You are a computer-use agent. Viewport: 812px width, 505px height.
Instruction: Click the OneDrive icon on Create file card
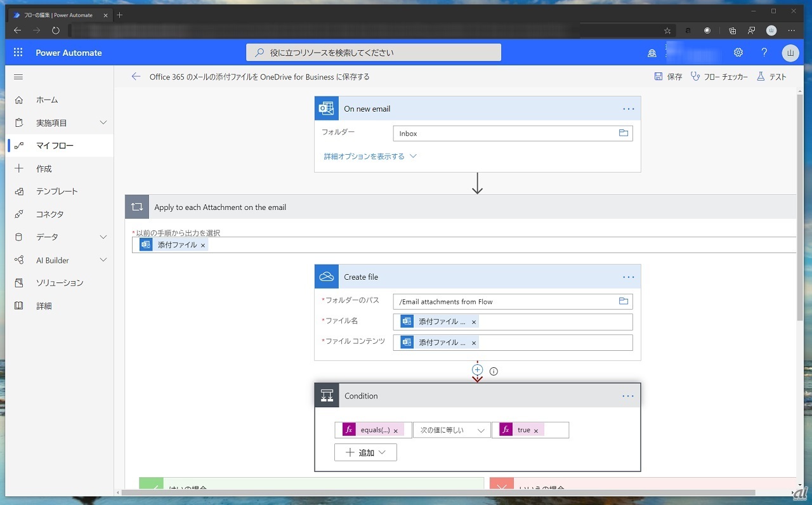(x=327, y=277)
